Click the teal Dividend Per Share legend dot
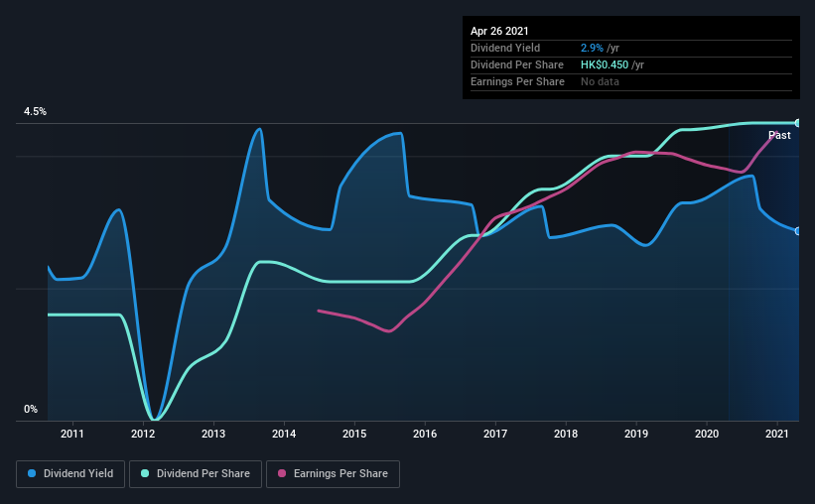The image size is (815, 504). coord(145,473)
